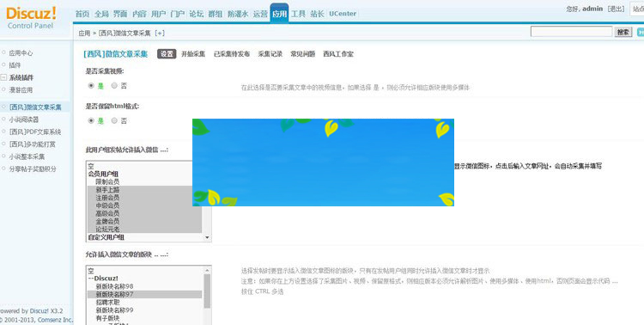Select 新版块名称97 in the forum list
Screen dimensions: 644x325
coord(114,295)
